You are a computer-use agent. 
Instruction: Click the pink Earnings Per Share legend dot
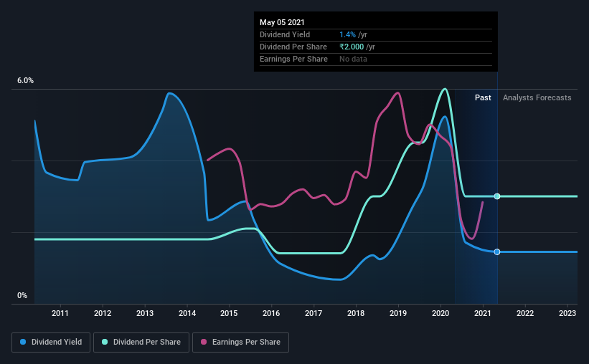pos(204,342)
